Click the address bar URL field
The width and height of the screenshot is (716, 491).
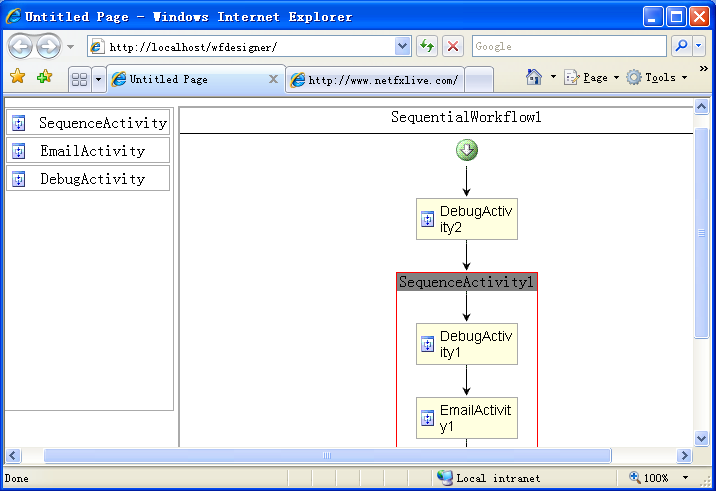pyautogui.click(x=242, y=47)
